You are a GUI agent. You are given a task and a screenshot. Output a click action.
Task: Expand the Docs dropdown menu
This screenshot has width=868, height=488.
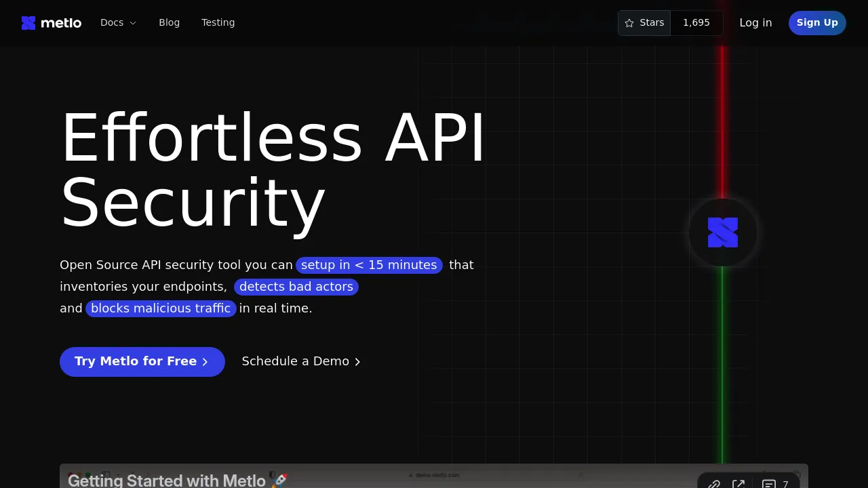click(119, 22)
